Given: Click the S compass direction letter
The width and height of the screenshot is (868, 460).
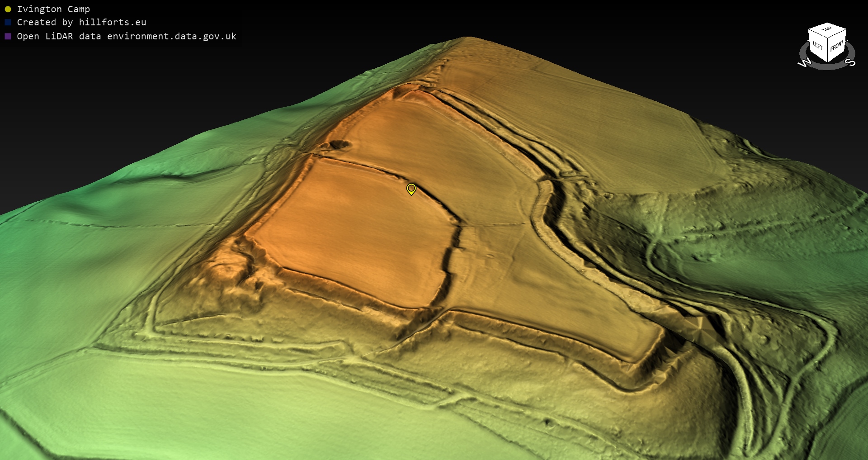Looking at the screenshot, I should [x=850, y=62].
